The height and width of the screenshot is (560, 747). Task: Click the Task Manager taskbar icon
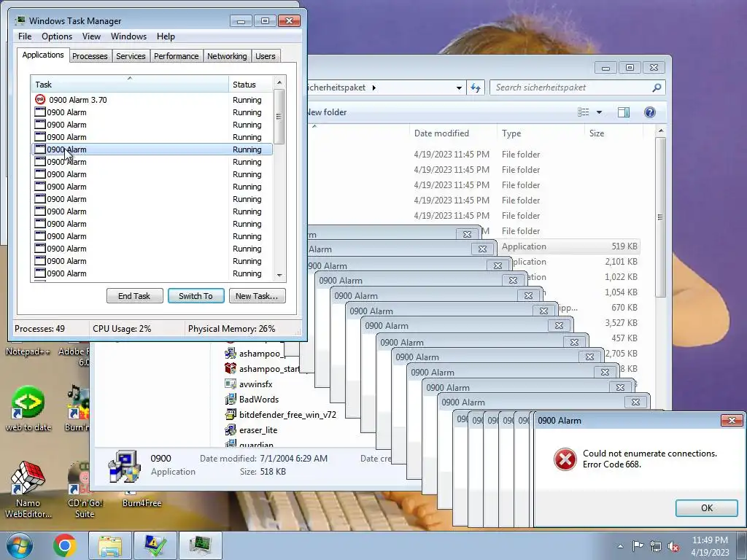[201, 545]
